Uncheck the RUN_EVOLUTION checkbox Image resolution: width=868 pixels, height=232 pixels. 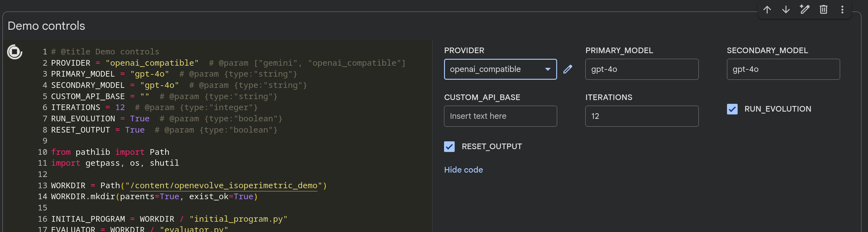(x=732, y=109)
